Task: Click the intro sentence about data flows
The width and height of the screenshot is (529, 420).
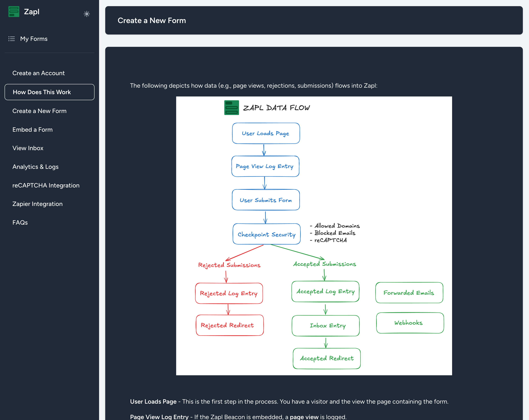Action: click(254, 85)
